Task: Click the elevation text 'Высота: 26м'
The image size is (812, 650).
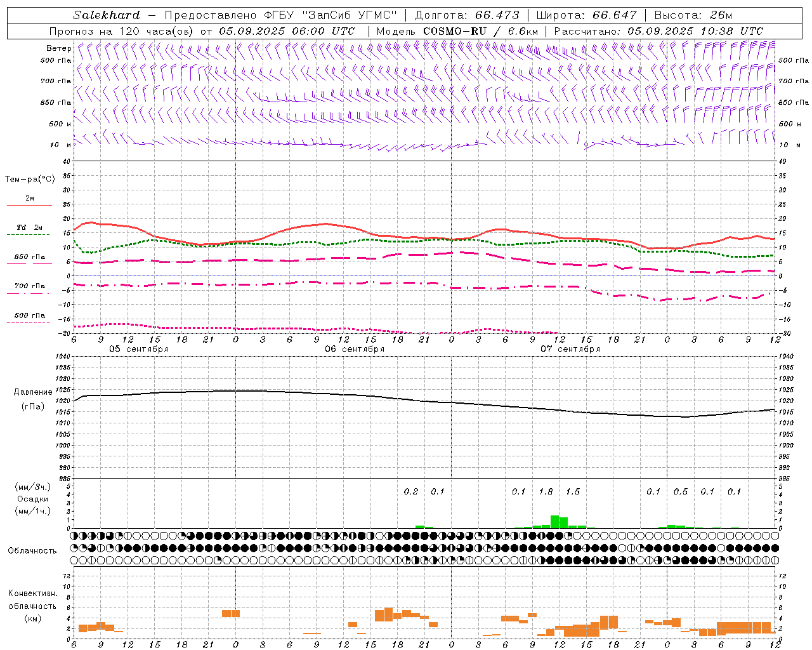Action: (x=693, y=15)
